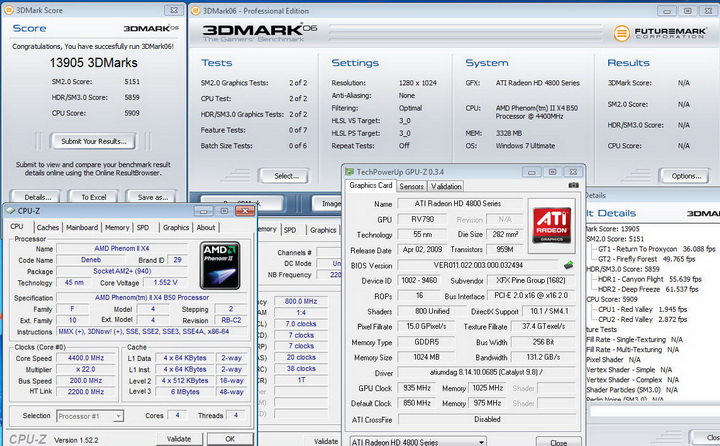Click the Bus Speed 200.0 MHz value
This screenshot has height=446, width=720.
point(86,381)
